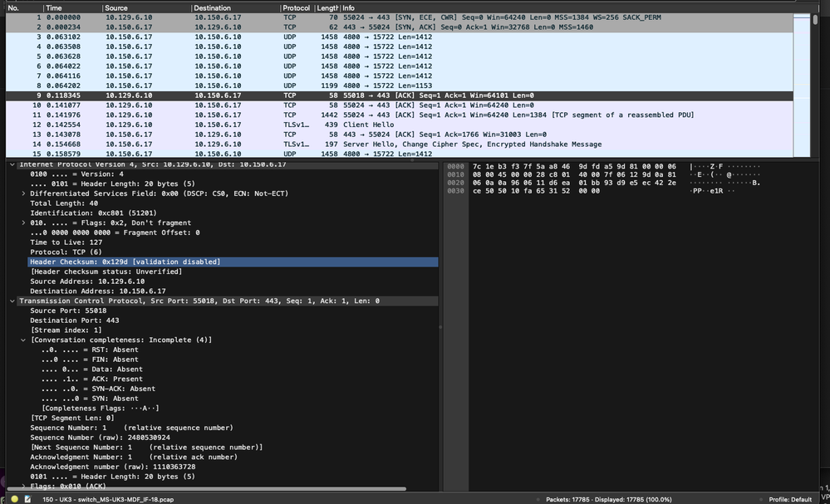
Task: Sort packets by Destination column header
Action: [236, 8]
